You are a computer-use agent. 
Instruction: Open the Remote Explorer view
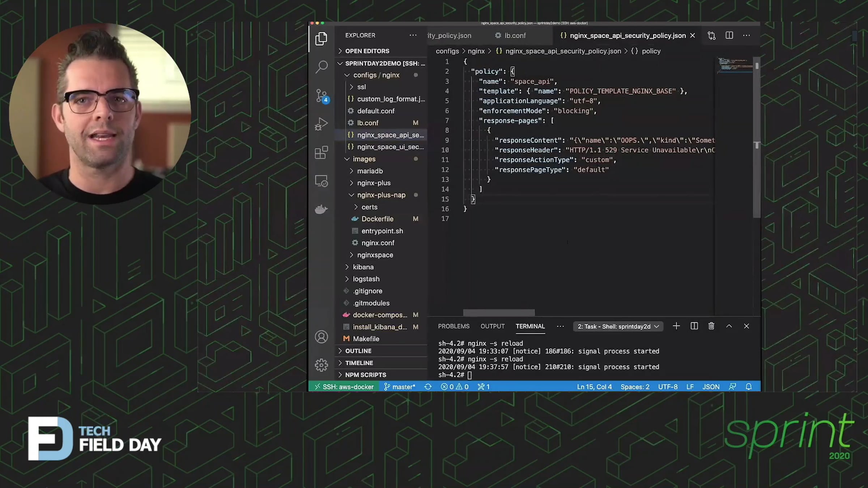pos(321,181)
